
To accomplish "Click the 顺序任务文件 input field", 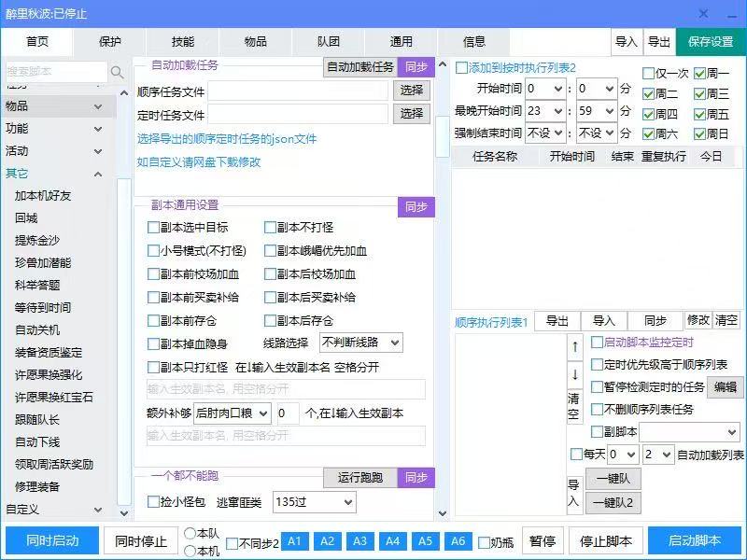I will pos(298,91).
